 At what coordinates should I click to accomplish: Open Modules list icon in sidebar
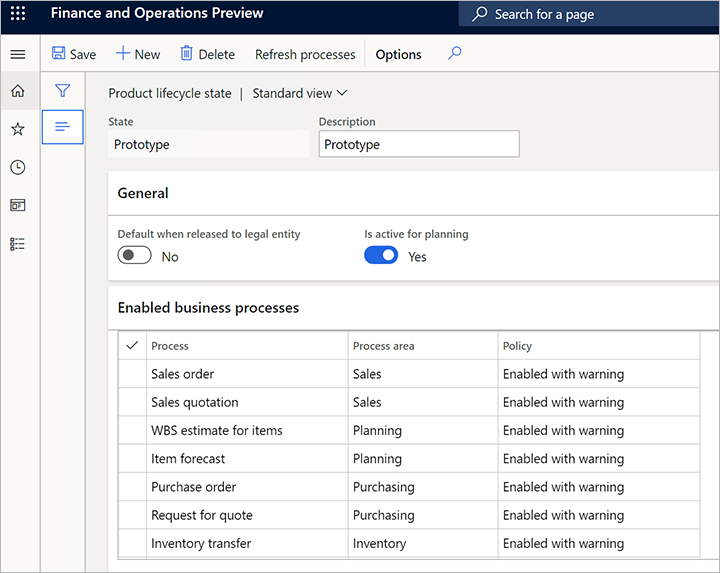point(18,243)
